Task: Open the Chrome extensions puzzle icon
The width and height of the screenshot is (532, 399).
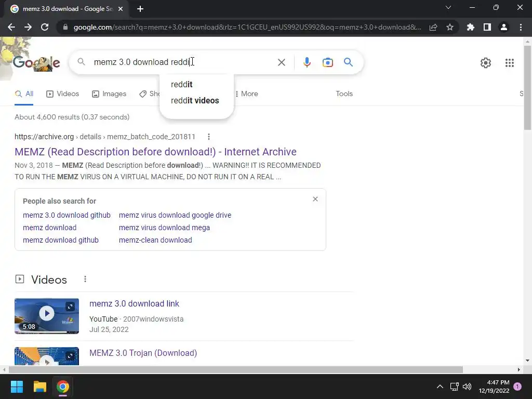Action: point(470,27)
